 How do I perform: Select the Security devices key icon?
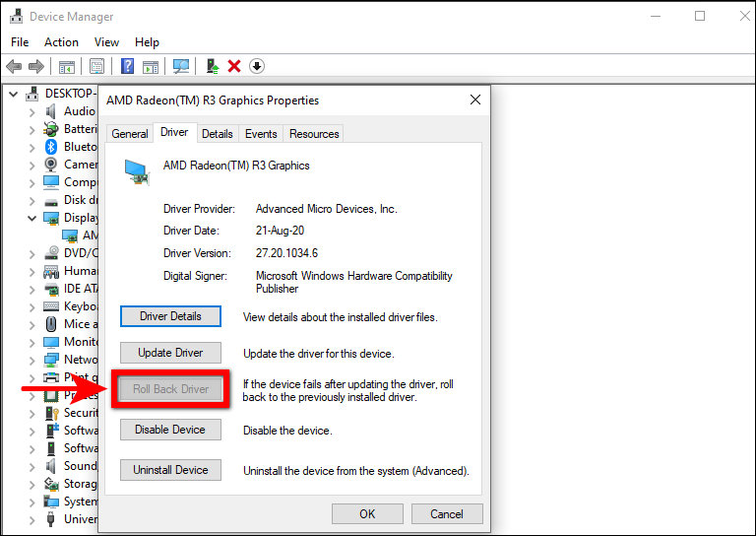pyautogui.click(x=51, y=413)
